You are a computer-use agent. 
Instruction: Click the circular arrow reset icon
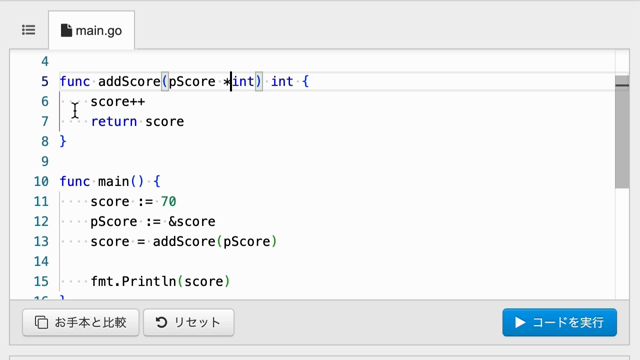pos(161,322)
